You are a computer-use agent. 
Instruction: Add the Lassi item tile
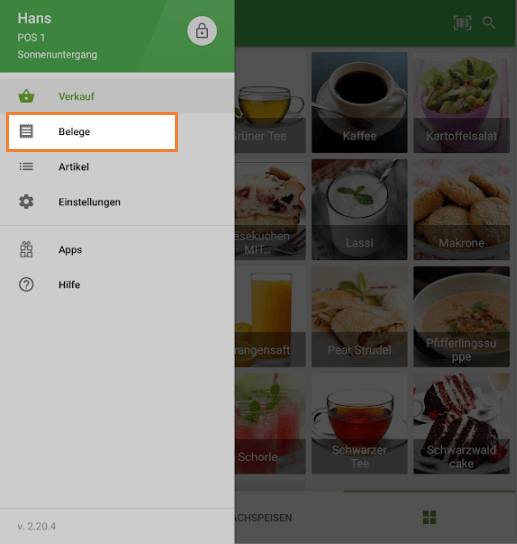pyautogui.click(x=359, y=210)
